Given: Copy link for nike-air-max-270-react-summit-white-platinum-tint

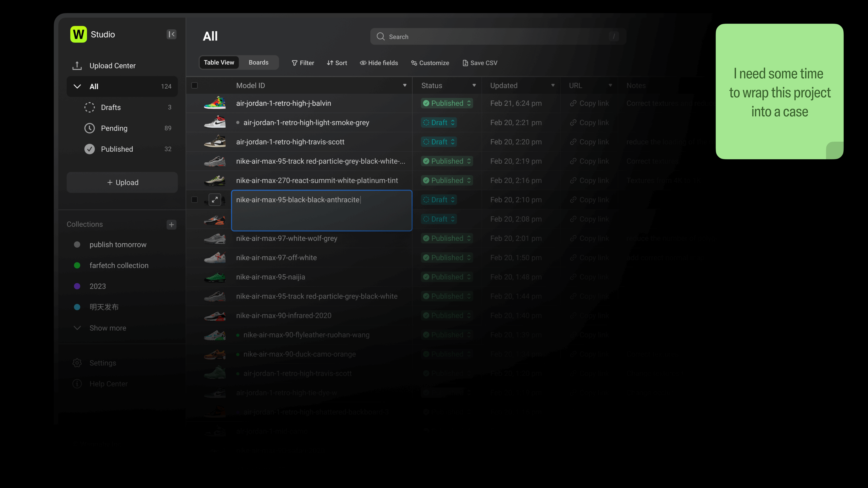Looking at the screenshot, I should 589,181.
